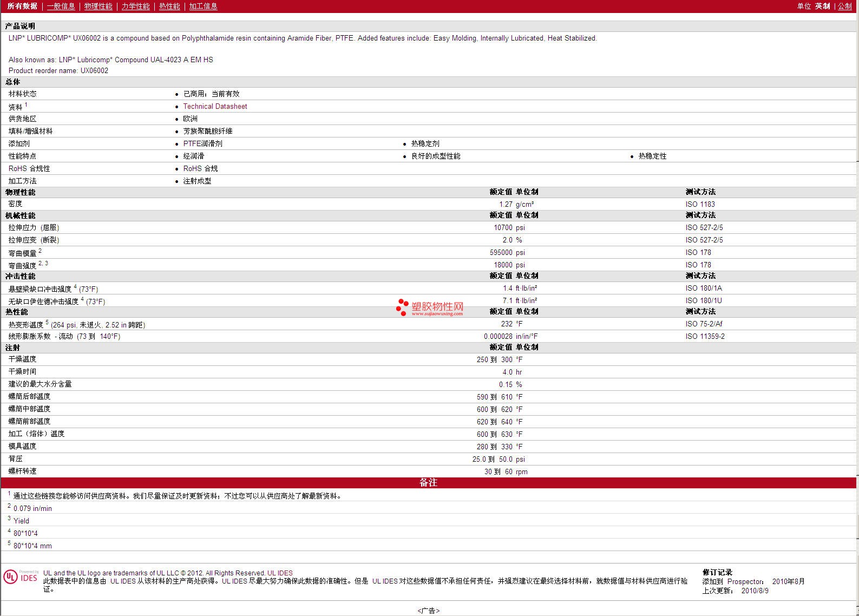
Task: Click Product reorder name UX06002 text
Action: click(58, 70)
